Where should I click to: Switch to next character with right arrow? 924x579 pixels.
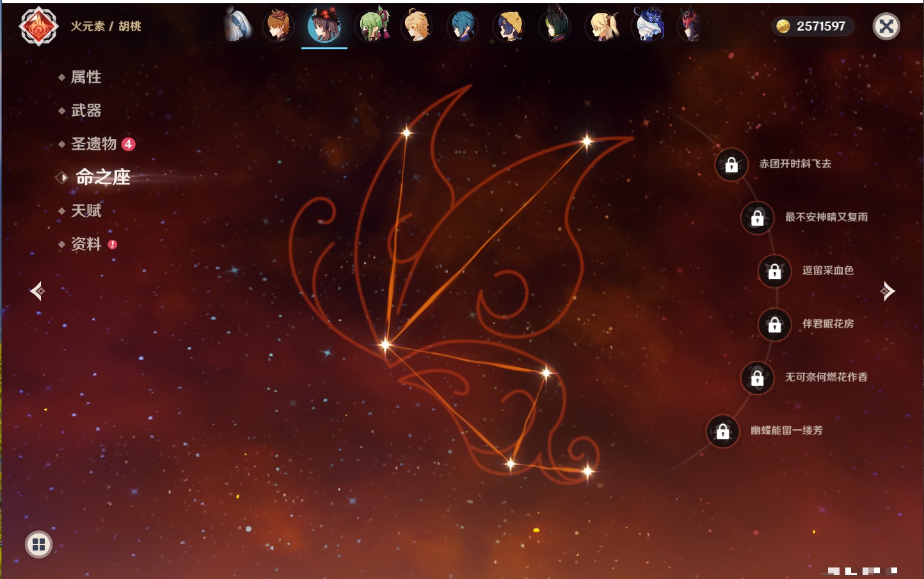pyautogui.click(x=888, y=291)
